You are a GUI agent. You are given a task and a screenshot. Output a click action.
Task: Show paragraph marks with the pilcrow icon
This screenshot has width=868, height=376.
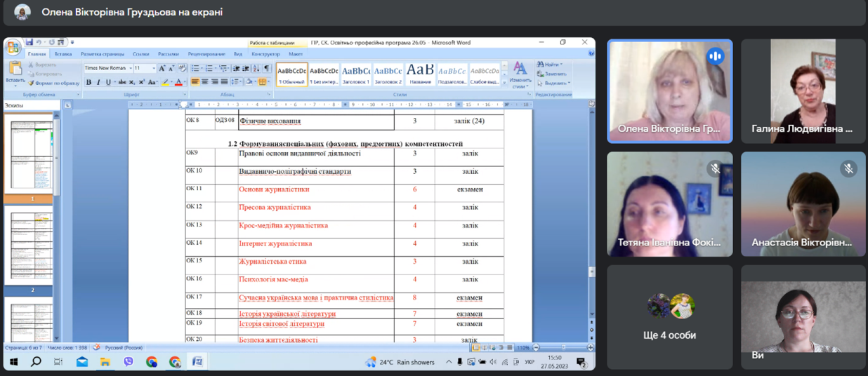point(267,68)
